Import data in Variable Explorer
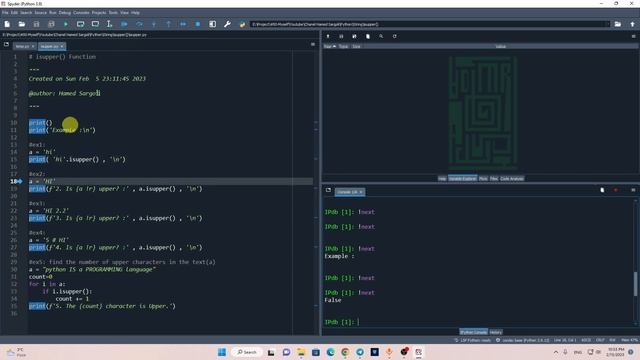Viewport: 640px width, 360px height. coord(328,36)
